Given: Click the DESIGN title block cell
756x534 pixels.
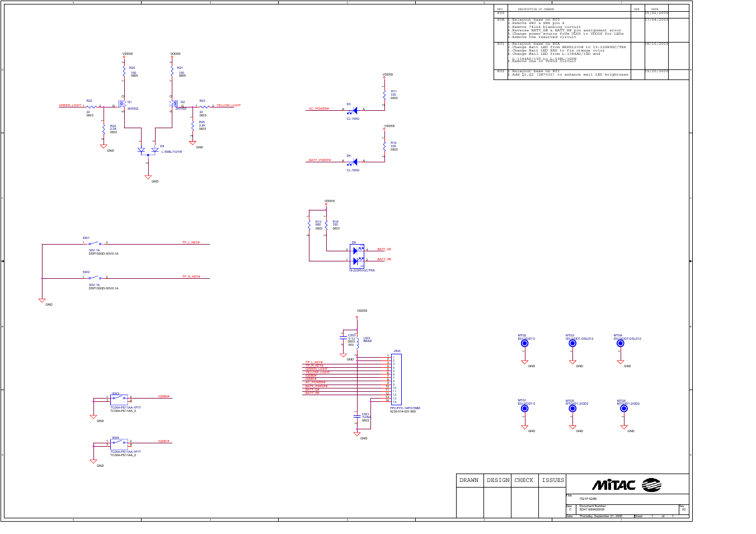Looking at the screenshot, I should (497, 480).
